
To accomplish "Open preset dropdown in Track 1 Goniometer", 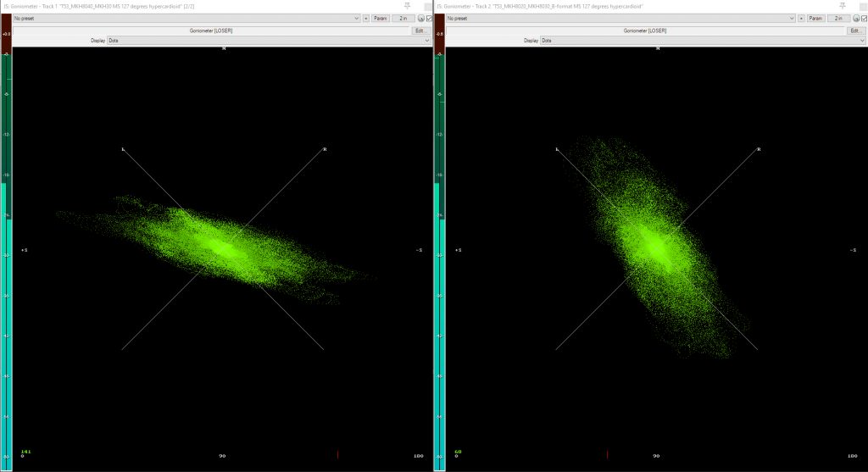I will [186, 19].
